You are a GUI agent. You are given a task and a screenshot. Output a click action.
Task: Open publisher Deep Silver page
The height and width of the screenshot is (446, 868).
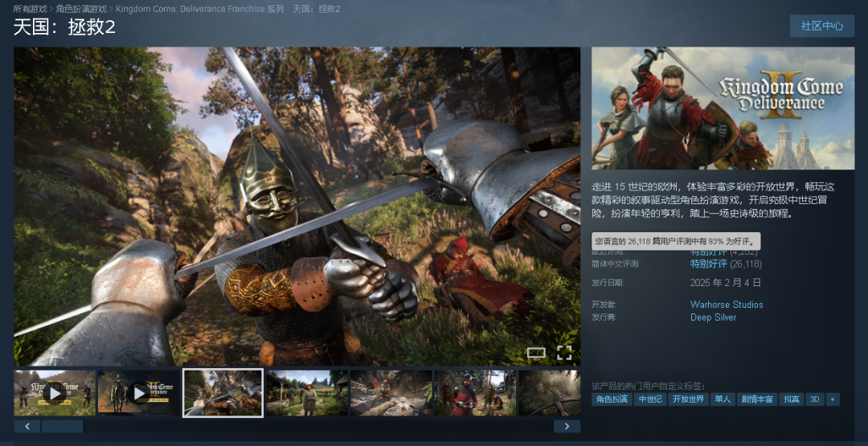tap(713, 317)
